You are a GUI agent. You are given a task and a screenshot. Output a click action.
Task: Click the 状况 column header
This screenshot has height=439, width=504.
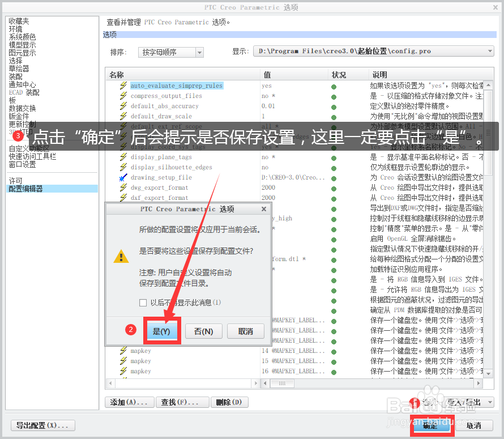348,75
